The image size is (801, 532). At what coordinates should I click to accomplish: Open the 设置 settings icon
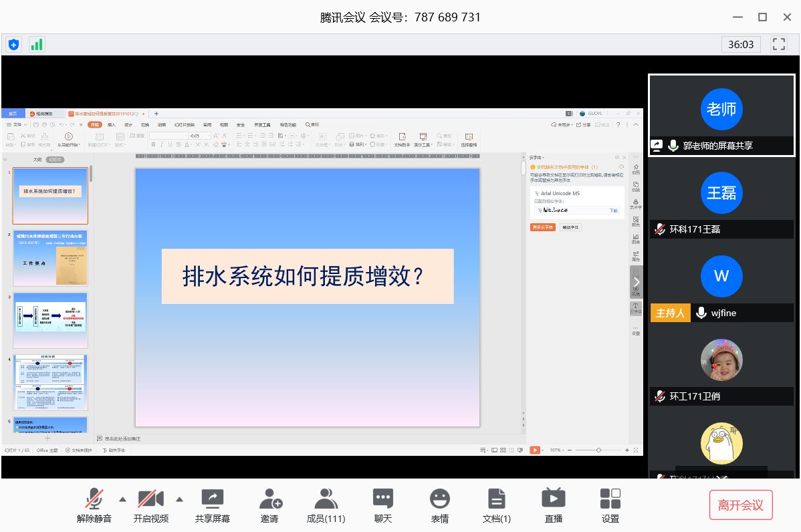(610, 500)
